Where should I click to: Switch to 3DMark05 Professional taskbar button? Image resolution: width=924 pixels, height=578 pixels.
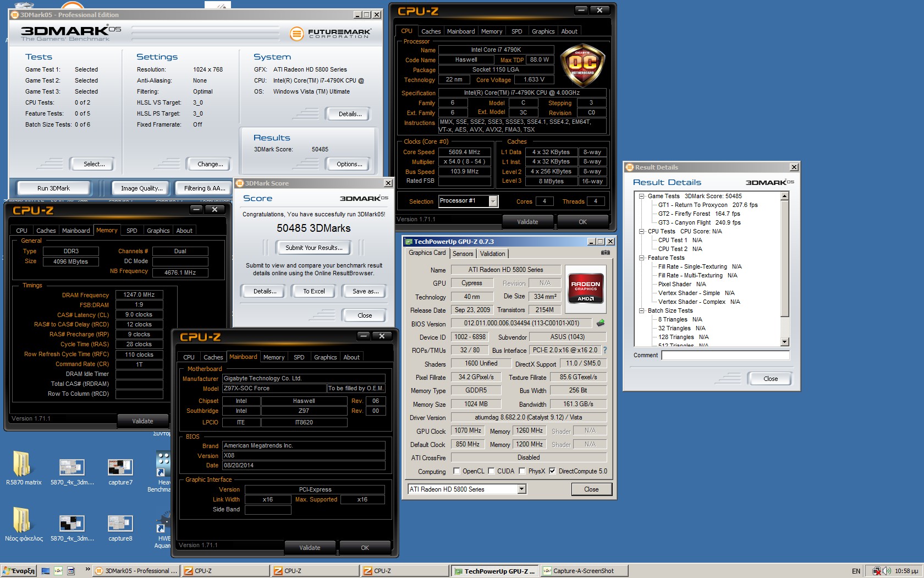pos(136,571)
